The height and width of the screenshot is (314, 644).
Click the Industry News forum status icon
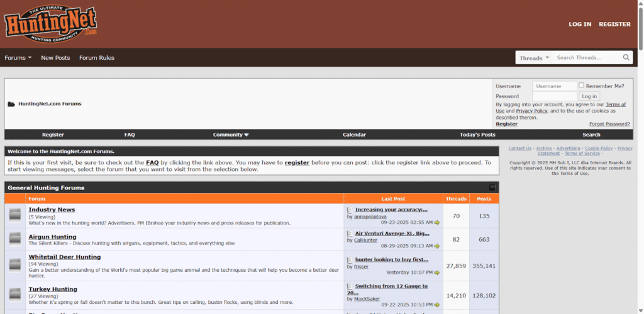[x=15, y=216]
